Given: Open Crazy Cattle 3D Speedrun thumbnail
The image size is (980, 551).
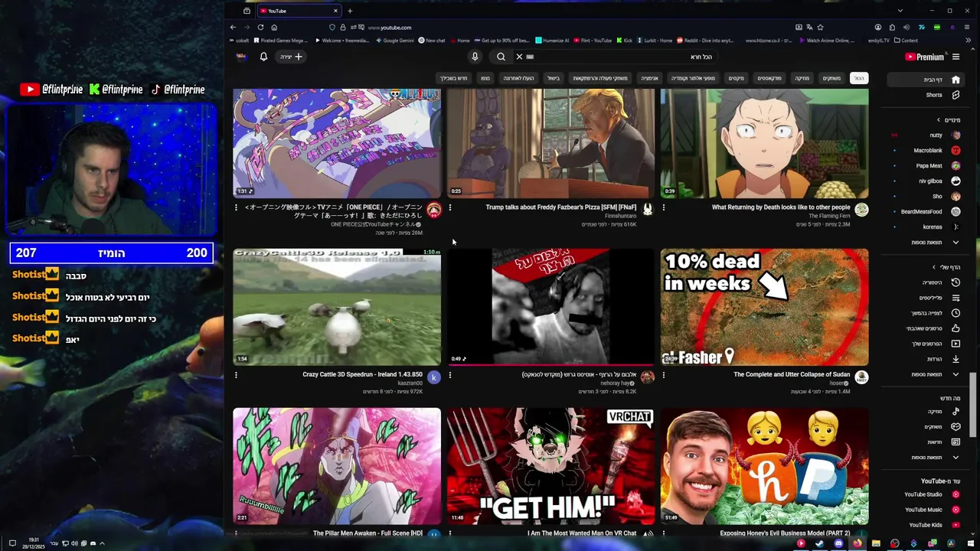Looking at the screenshot, I should point(337,307).
